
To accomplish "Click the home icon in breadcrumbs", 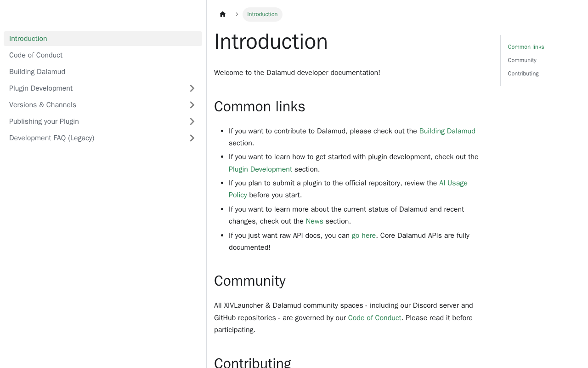I will coord(223,14).
